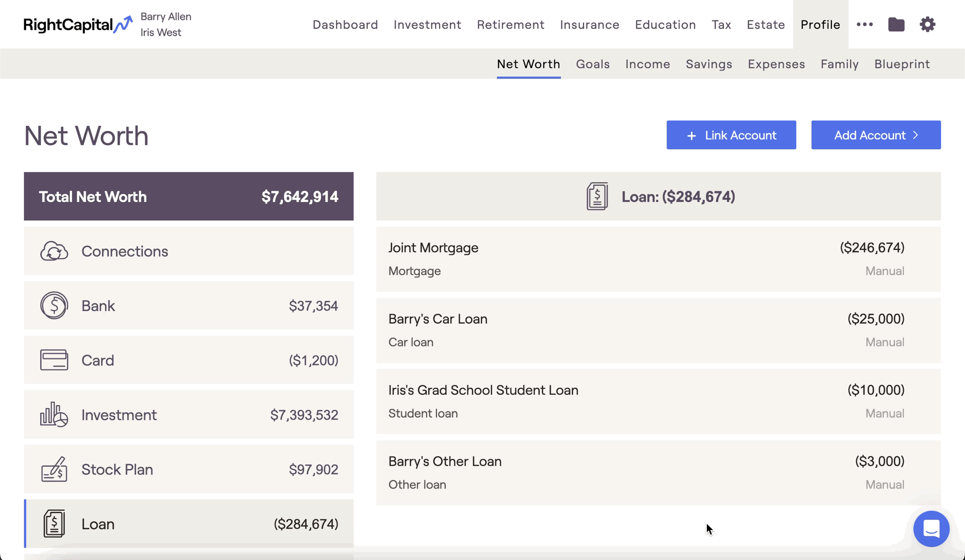This screenshot has width=965, height=560.
Task: Click the Barry Allen client name
Action: pos(166,16)
